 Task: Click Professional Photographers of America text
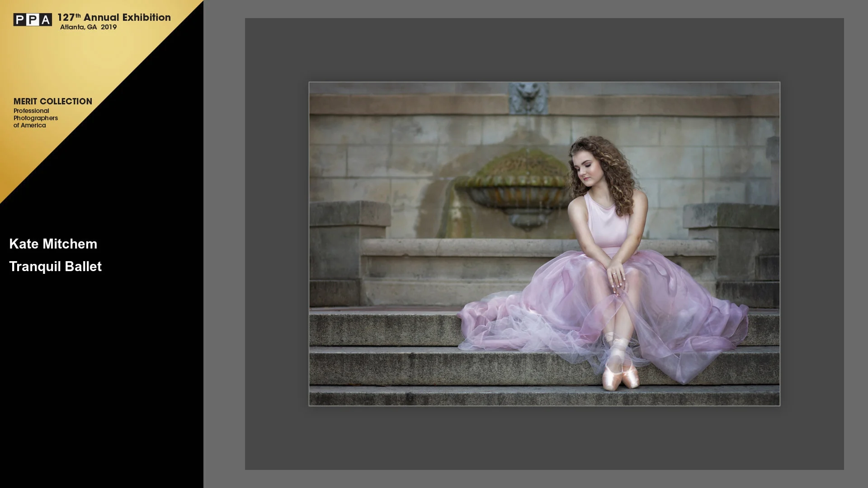pyautogui.click(x=35, y=118)
